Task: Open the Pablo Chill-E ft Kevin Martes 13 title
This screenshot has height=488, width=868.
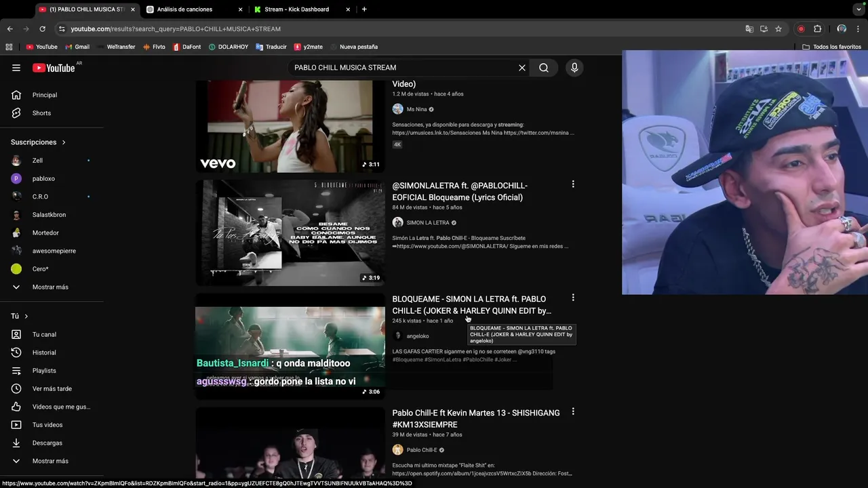Action: tap(476, 418)
